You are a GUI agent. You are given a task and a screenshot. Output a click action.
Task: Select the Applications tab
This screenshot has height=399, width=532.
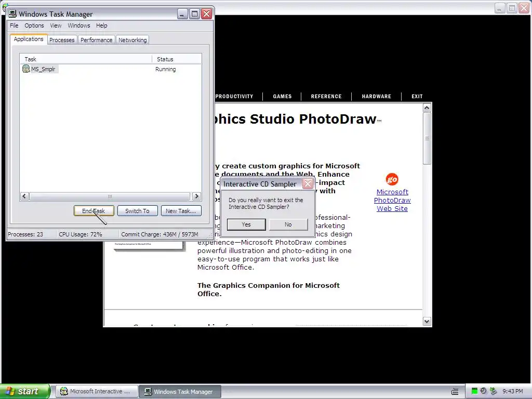point(29,39)
